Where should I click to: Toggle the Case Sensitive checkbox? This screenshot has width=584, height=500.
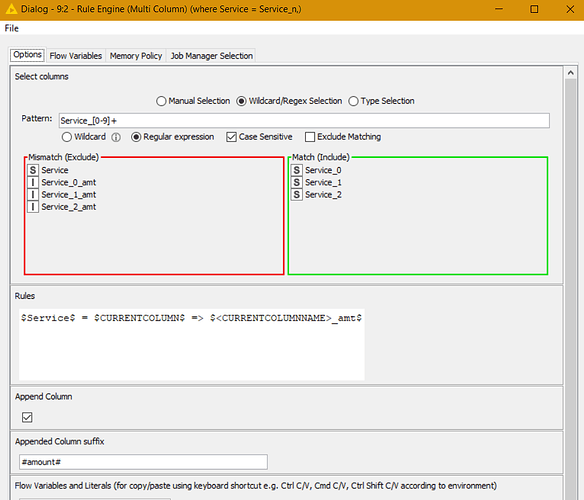[231, 137]
